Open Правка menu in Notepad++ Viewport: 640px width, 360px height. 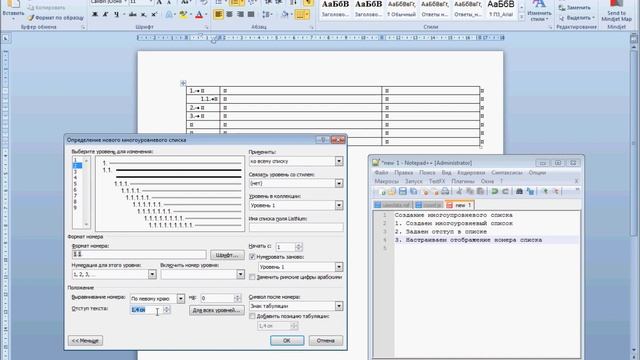403,173
